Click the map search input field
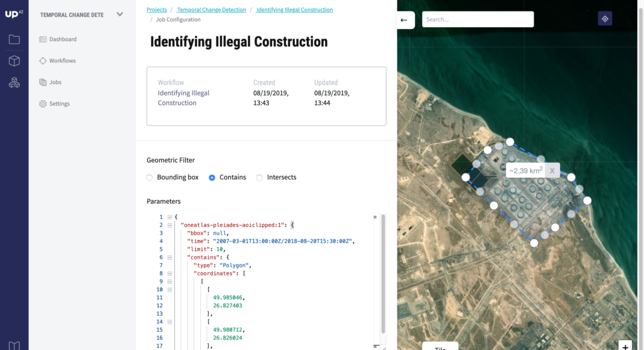Viewport: 644px width, 350px height. click(x=478, y=19)
